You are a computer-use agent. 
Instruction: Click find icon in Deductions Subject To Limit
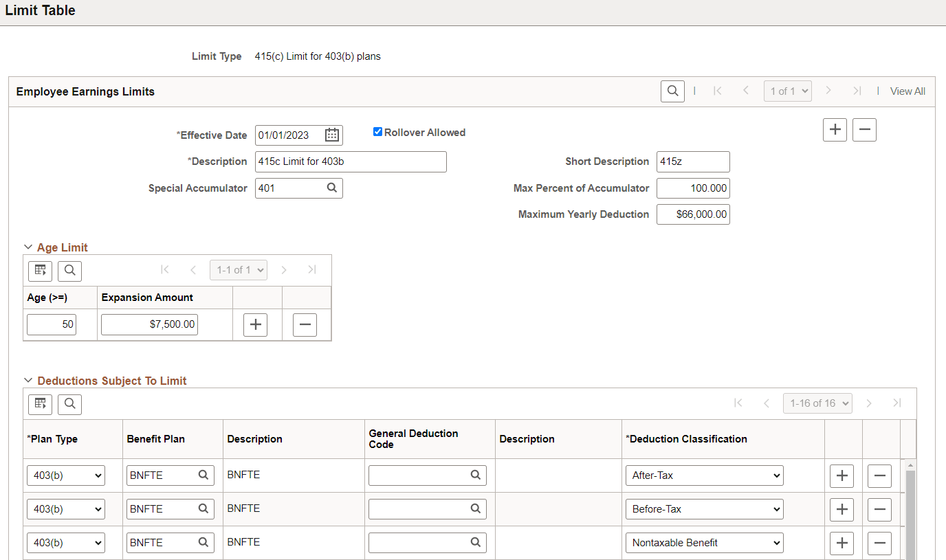pyautogui.click(x=69, y=403)
